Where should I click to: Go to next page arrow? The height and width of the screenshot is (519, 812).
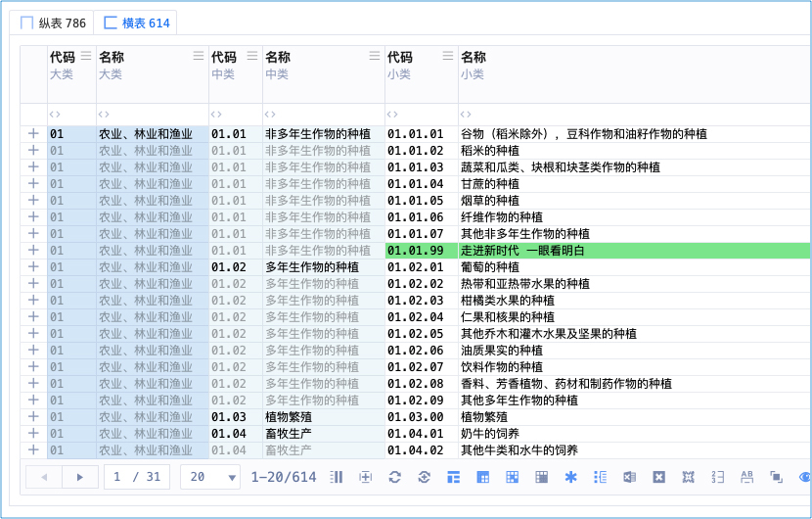coord(80,477)
